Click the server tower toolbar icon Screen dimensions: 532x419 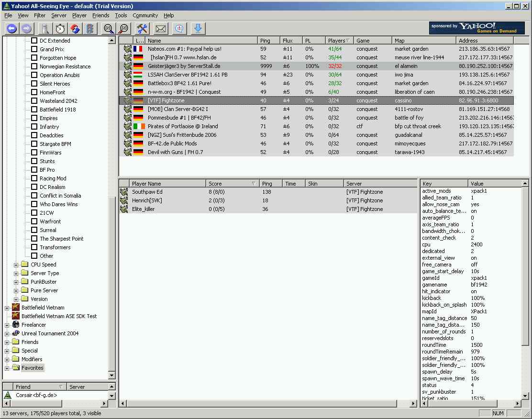(x=45, y=29)
